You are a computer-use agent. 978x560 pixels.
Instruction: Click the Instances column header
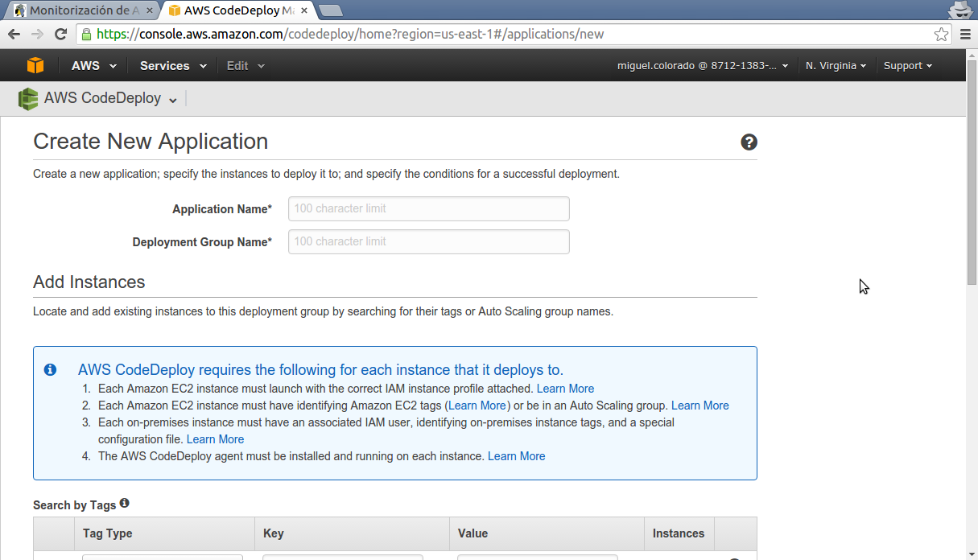[x=679, y=533]
